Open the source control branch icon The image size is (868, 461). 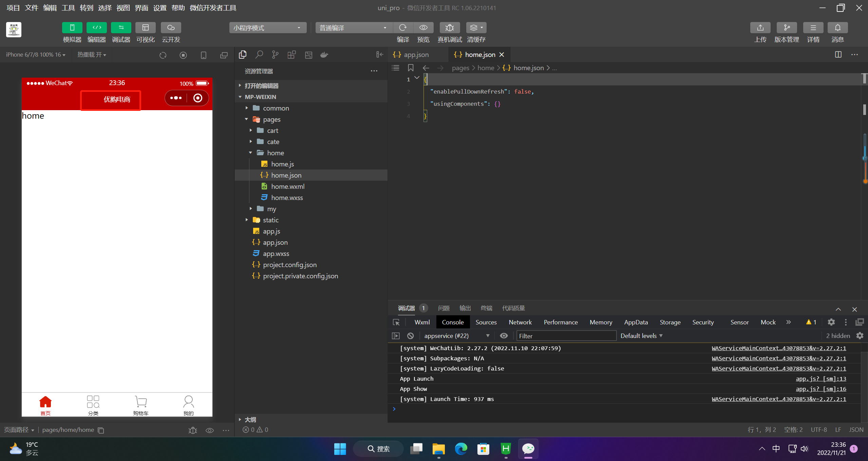(x=275, y=55)
